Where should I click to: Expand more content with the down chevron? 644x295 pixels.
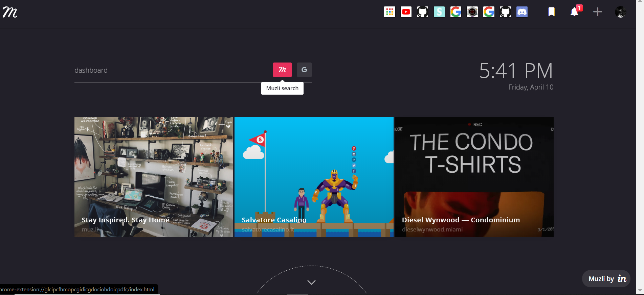pos(311,282)
